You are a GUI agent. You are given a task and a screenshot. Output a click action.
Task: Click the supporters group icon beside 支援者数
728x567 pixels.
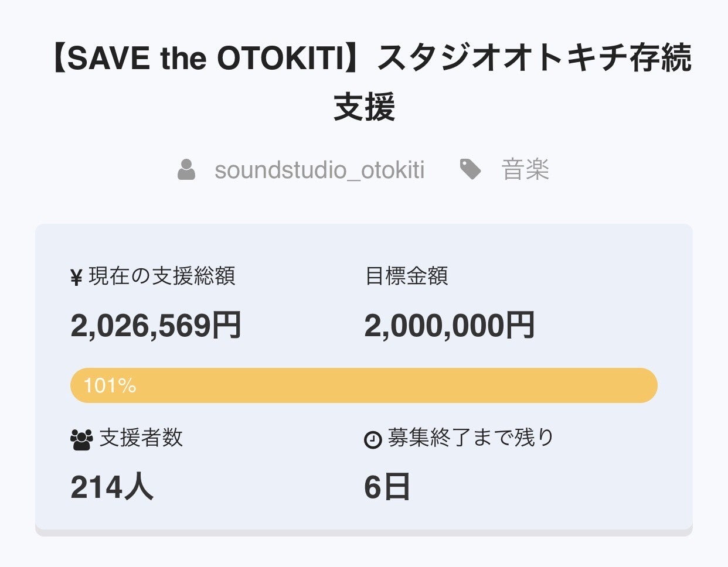pyautogui.click(x=81, y=439)
